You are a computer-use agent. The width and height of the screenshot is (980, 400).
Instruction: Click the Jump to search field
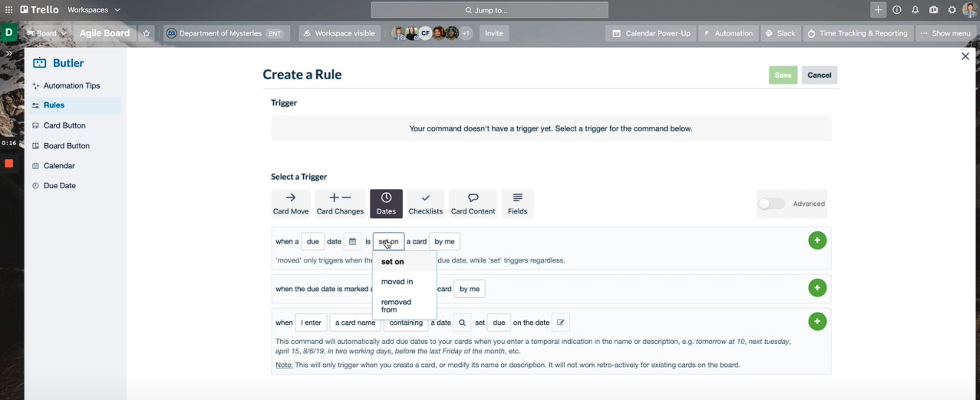(489, 10)
